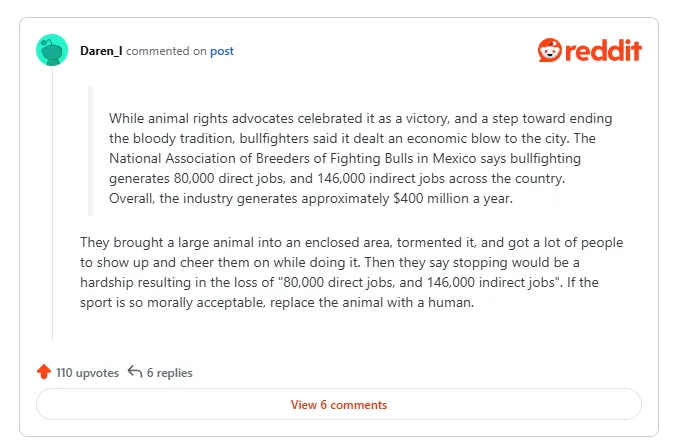This screenshot has width=676, height=447.
Task: Open the blue 'post' link
Action: [x=222, y=51]
